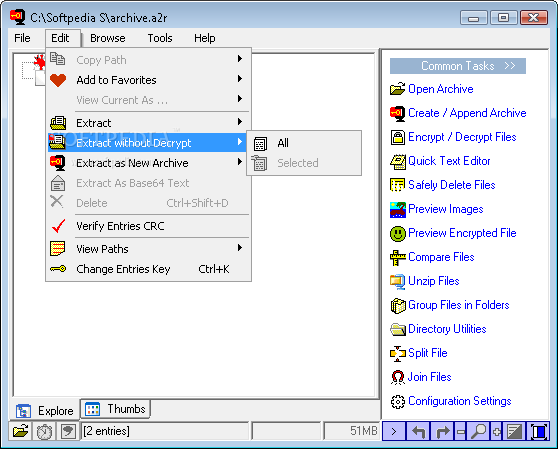Click the Compare Files ruler icon
The width and height of the screenshot is (558, 449).
[398, 258]
